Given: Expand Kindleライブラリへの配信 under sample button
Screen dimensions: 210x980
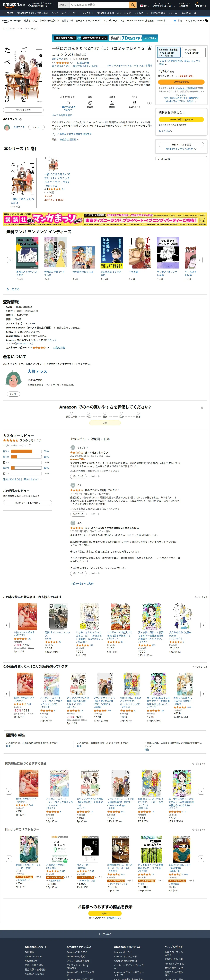Looking at the screenshot, I should tap(181, 149).
